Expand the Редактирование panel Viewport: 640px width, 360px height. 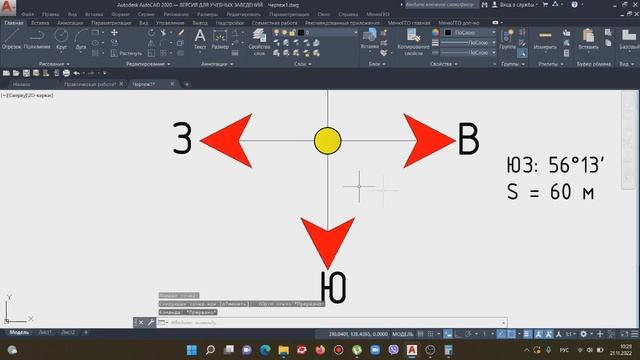[x=148, y=64]
